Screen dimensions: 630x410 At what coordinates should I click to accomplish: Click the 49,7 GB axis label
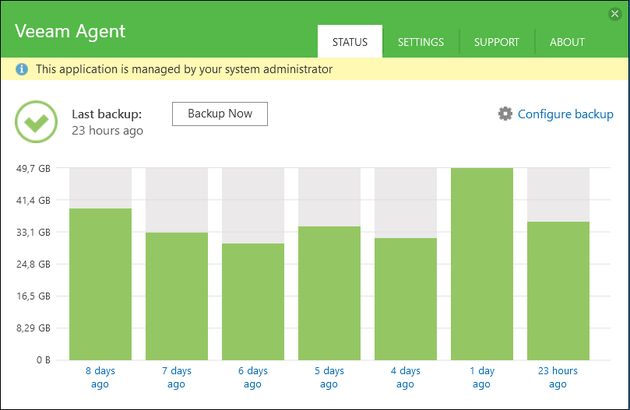(x=33, y=168)
